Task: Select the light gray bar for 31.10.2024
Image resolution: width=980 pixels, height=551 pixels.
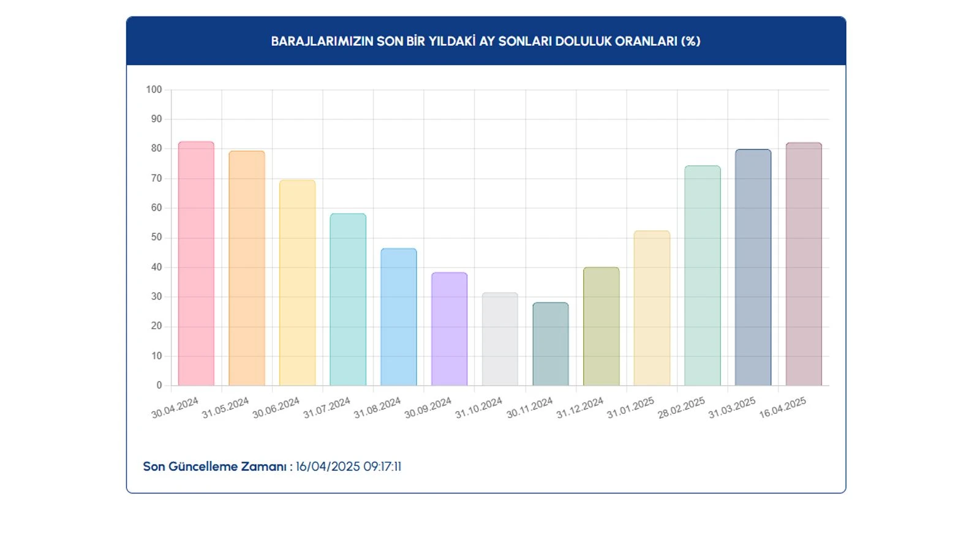Action: point(500,339)
